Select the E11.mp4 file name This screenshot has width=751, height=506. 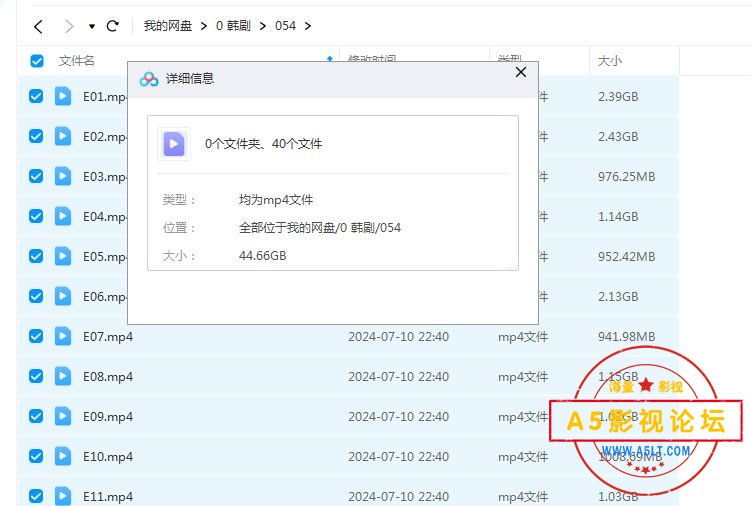click(x=108, y=497)
